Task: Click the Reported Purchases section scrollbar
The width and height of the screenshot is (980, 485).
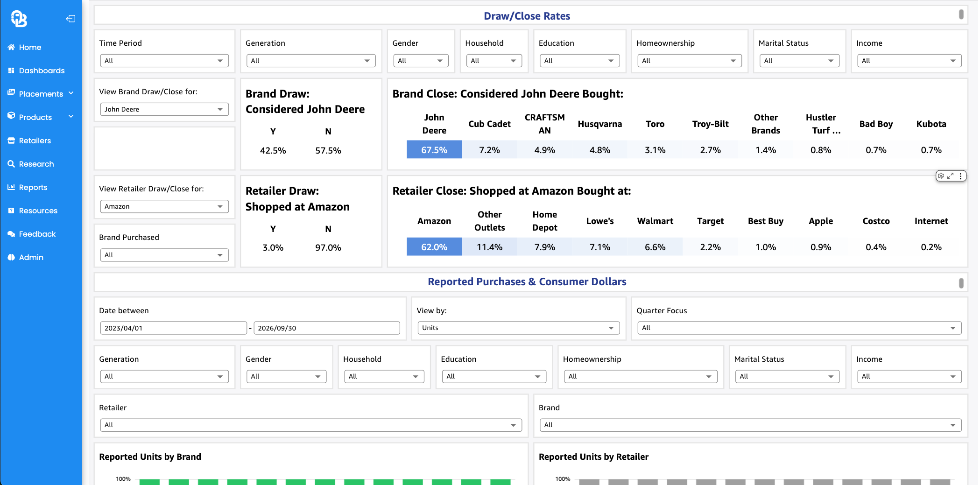Action: tap(961, 283)
